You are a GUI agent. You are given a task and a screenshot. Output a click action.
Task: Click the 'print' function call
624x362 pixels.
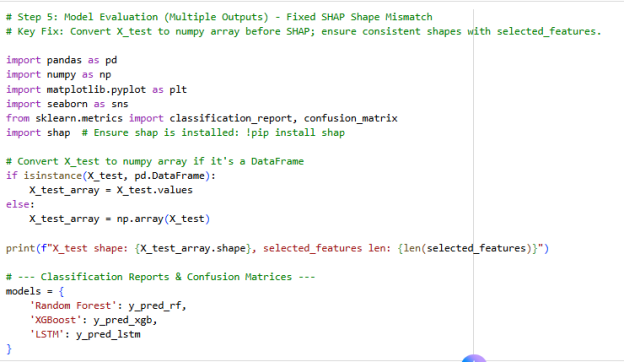(20, 248)
